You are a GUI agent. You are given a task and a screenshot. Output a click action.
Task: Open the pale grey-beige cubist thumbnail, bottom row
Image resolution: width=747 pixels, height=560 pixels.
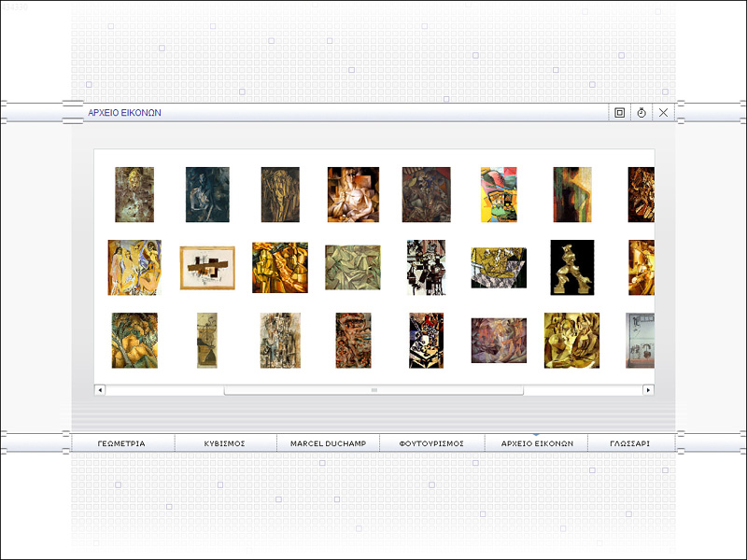pyautogui.click(x=280, y=341)
